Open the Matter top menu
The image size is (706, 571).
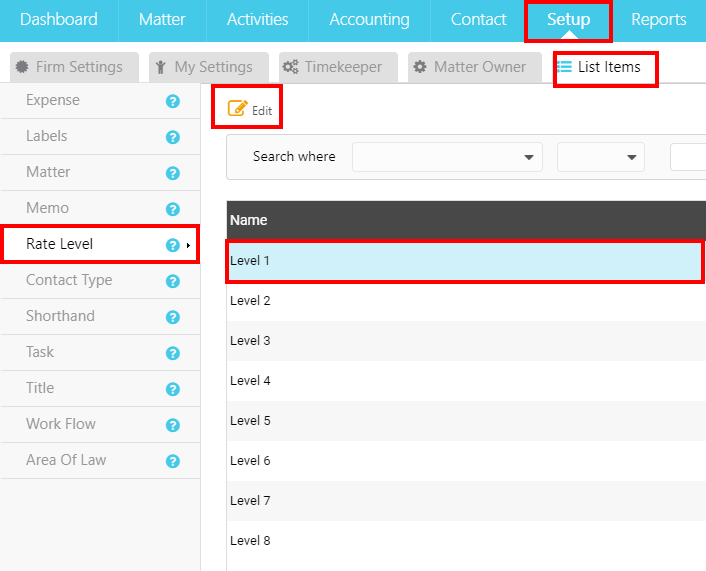pyautogui.click(x=162, y=19)
